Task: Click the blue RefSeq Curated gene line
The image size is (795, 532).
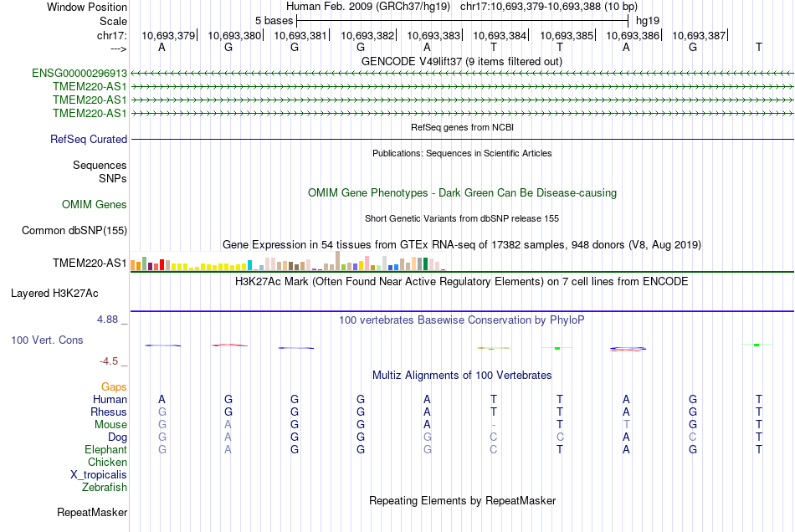Action: (462, 139)
